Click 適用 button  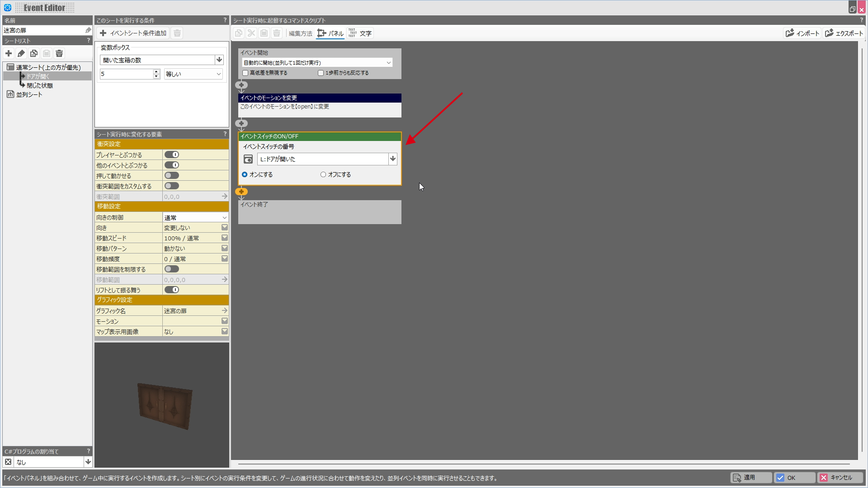pos(751,478)
